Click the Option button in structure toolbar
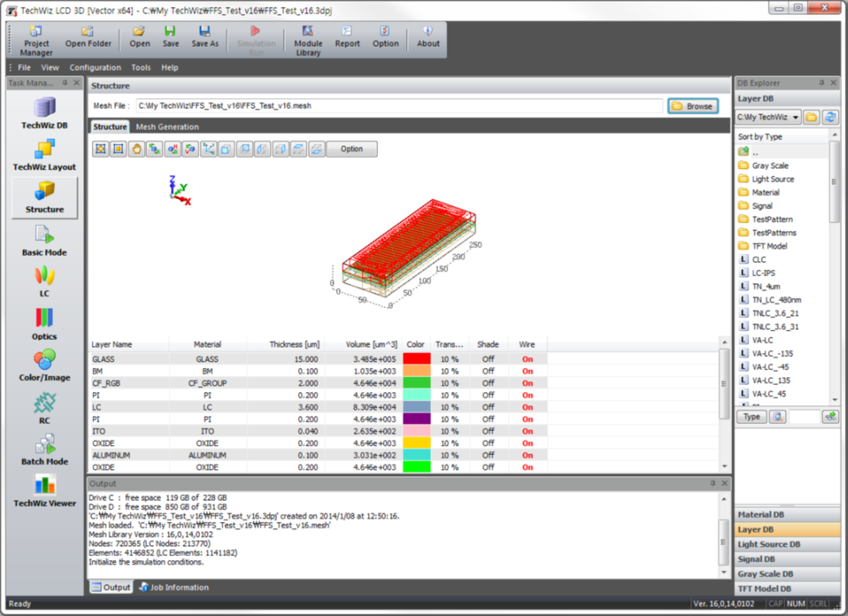 click(x=352, y=149)
